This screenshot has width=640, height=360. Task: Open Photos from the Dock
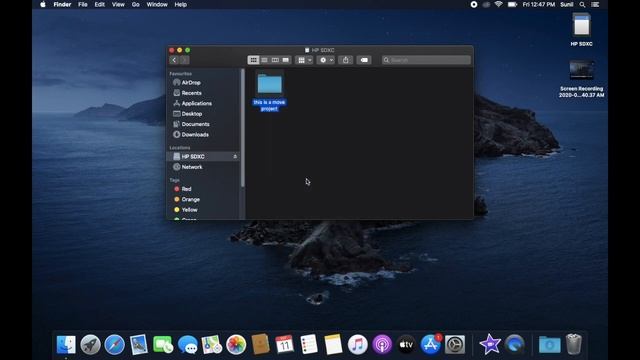tap(236, 345)
